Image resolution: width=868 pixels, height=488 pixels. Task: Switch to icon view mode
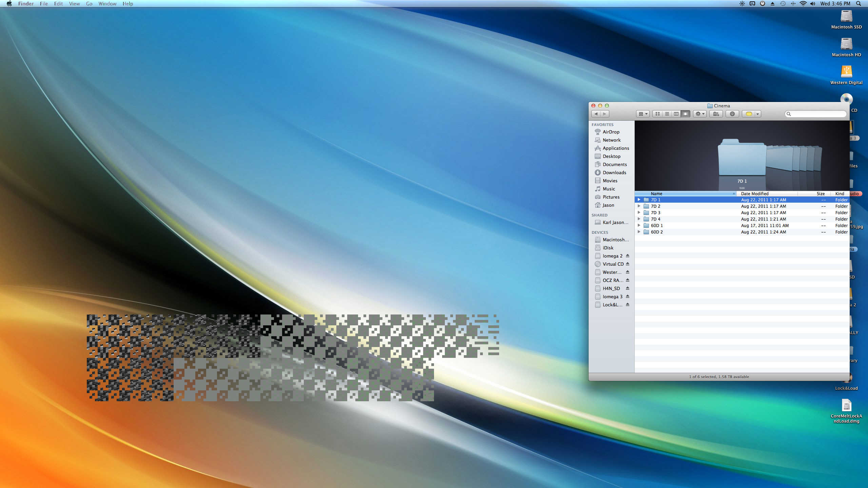[x=657, y=114]
